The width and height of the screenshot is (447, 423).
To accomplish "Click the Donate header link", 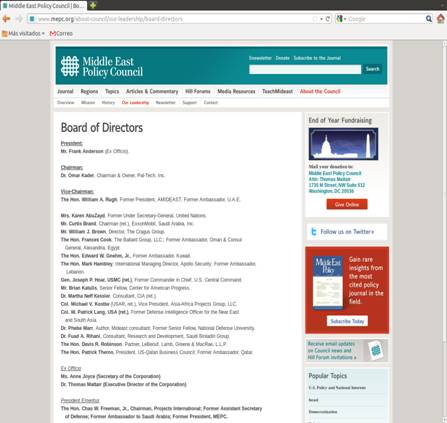I will pos(283,58).
